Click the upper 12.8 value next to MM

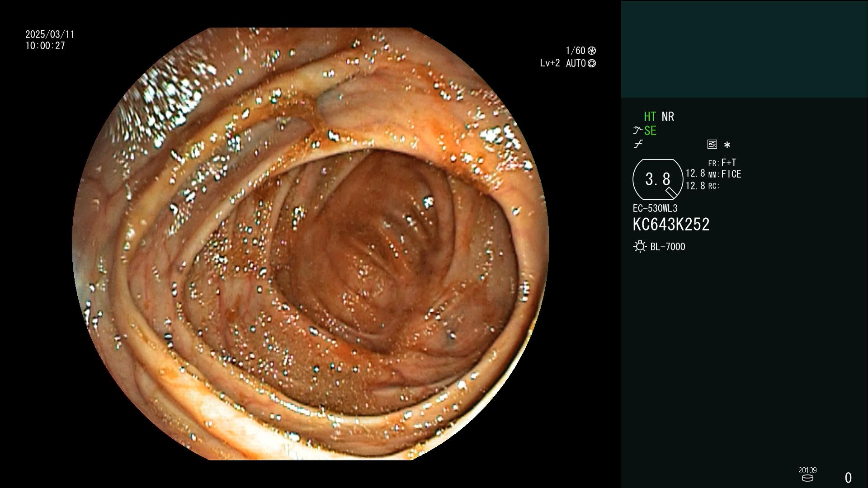coord(695,174)
